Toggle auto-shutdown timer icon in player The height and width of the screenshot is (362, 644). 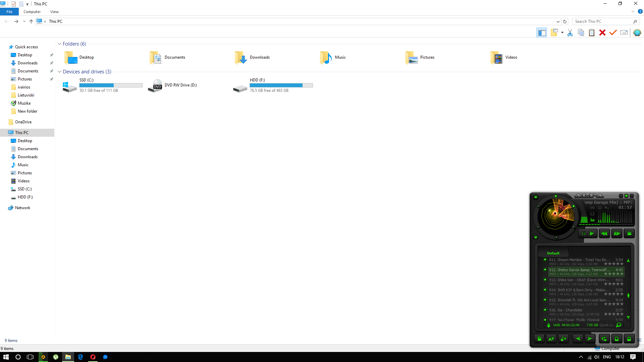pyautogui.click(x=600, y=208)
